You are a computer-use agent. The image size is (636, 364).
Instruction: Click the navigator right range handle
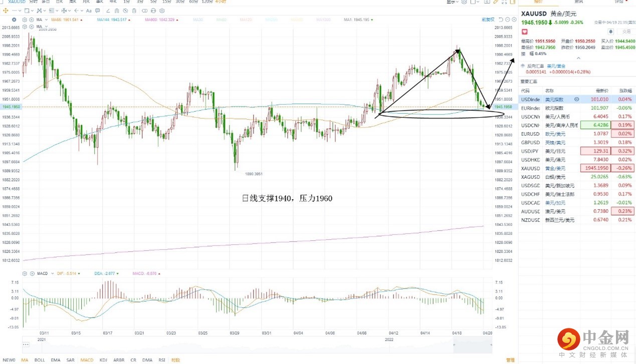pos(492,344)
